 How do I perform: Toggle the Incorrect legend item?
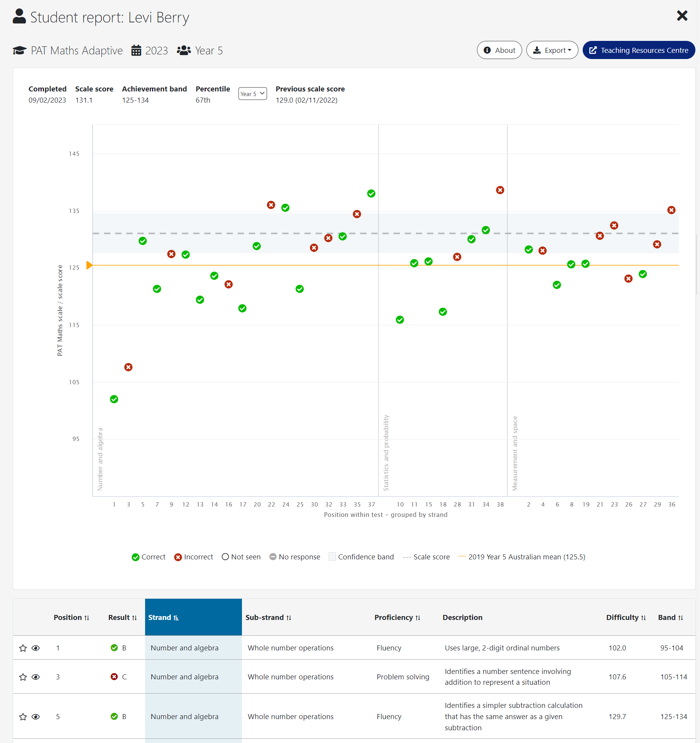(x=194, y=557)
